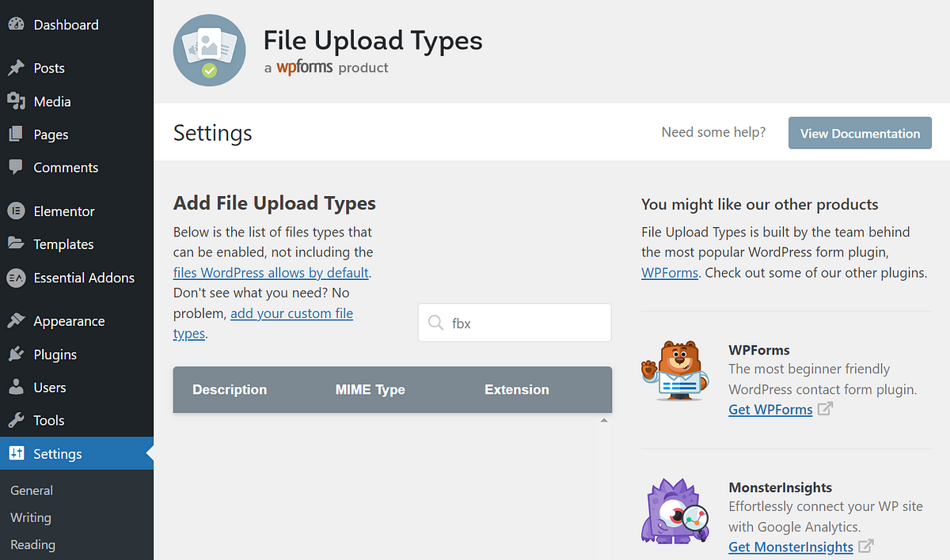This screenshot has width=950, height=560.
Task: Open Reading settings submenu
Action: pyautogui.click(x=32, y=544)
